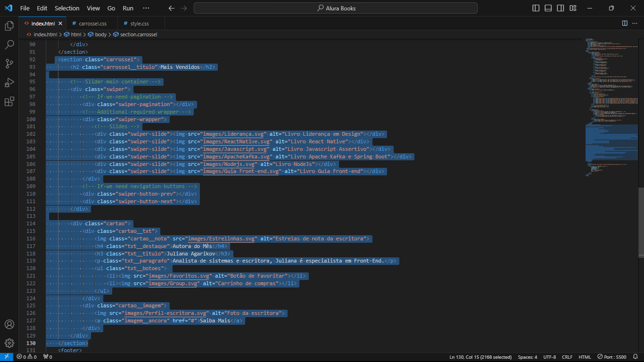Open the View menu
The height and width of the screenshot is (362, 644).
click(93, 8)
